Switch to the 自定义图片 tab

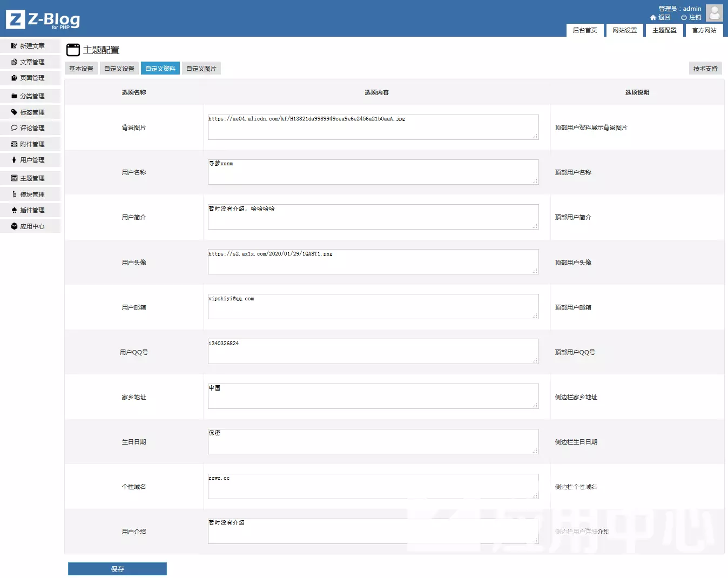[201, 69]
